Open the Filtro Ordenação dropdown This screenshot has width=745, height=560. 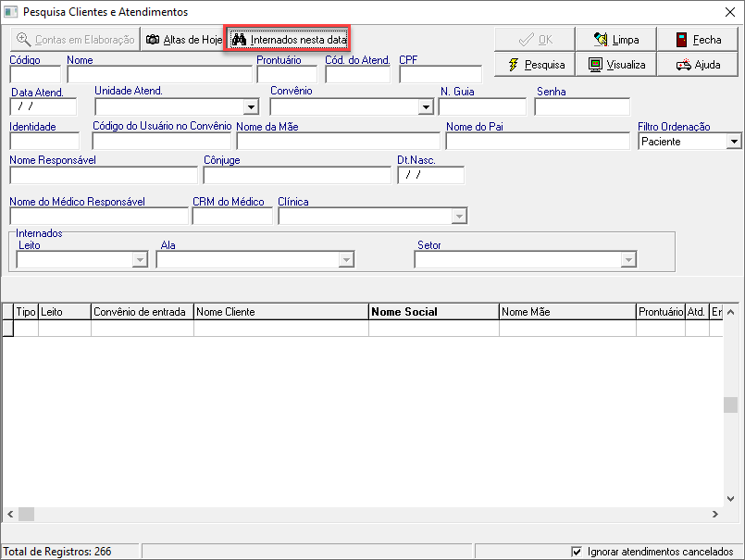pyautogui.click(x=734, y=142)
